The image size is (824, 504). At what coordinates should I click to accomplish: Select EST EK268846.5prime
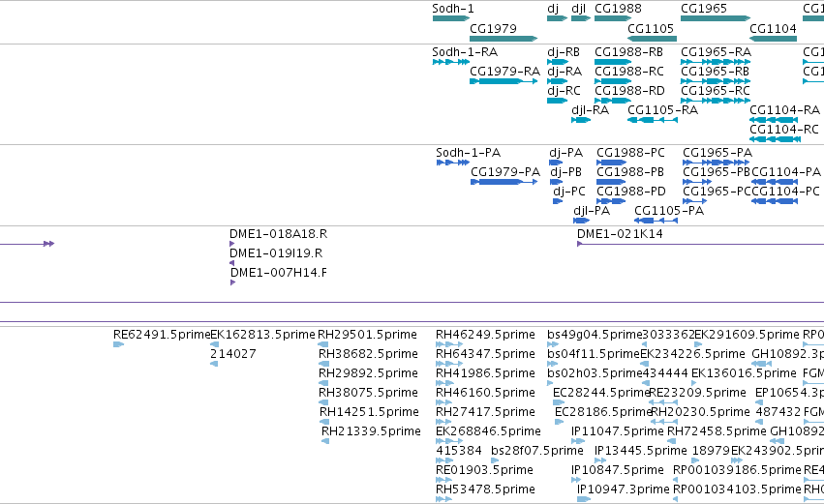(449, 441)
